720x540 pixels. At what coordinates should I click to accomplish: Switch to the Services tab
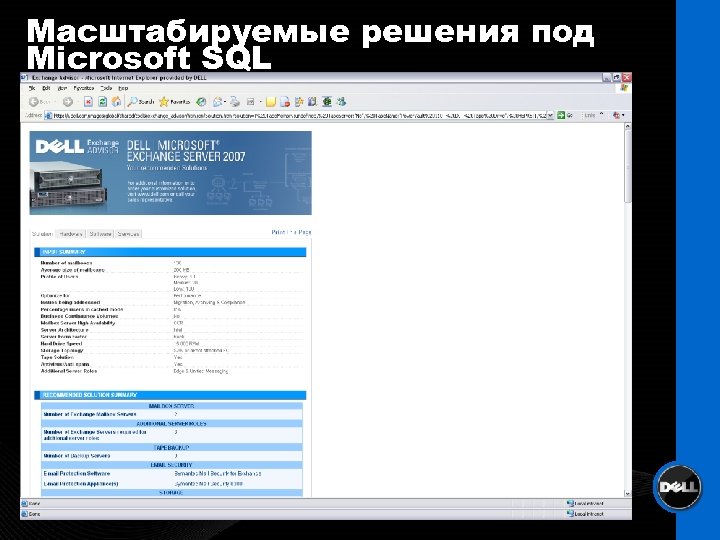coord(128,234)
